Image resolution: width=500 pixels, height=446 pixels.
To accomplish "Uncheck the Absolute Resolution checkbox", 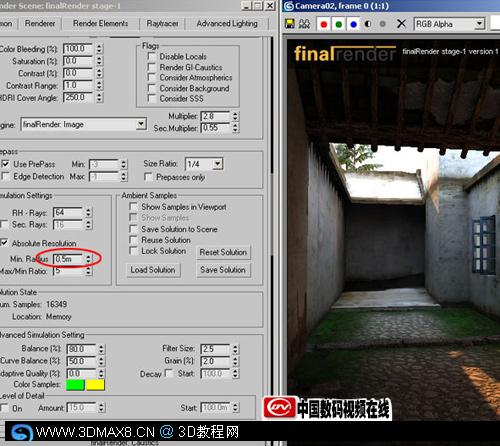I will coord(4,243).
